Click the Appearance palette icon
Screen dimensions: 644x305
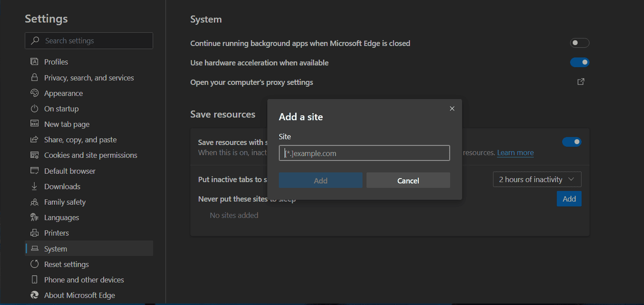[x=35, y=93]
